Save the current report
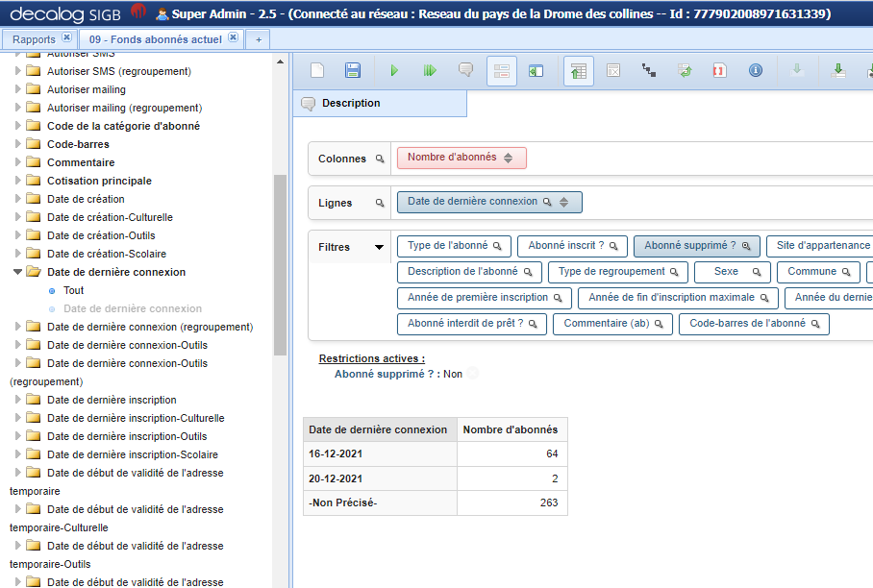873x588 pixels. coord(353,69)
